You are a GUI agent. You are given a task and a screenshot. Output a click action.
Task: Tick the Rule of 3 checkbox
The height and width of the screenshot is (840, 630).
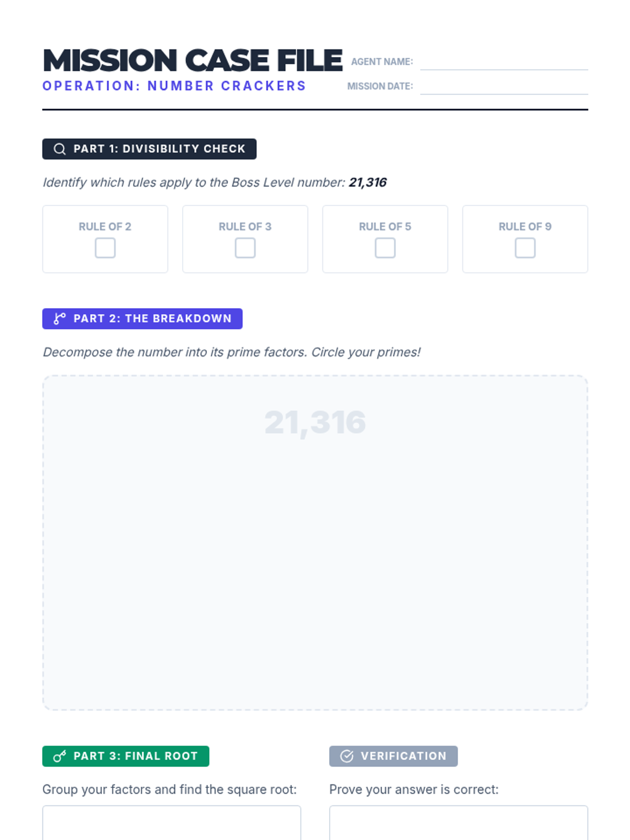coord(245,248)
